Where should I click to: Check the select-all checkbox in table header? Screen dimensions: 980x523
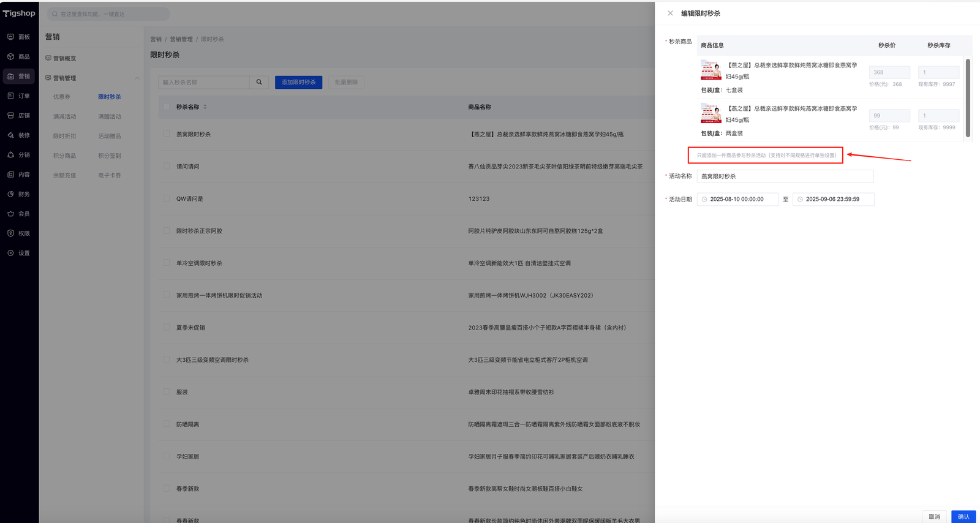coord(167,107)
